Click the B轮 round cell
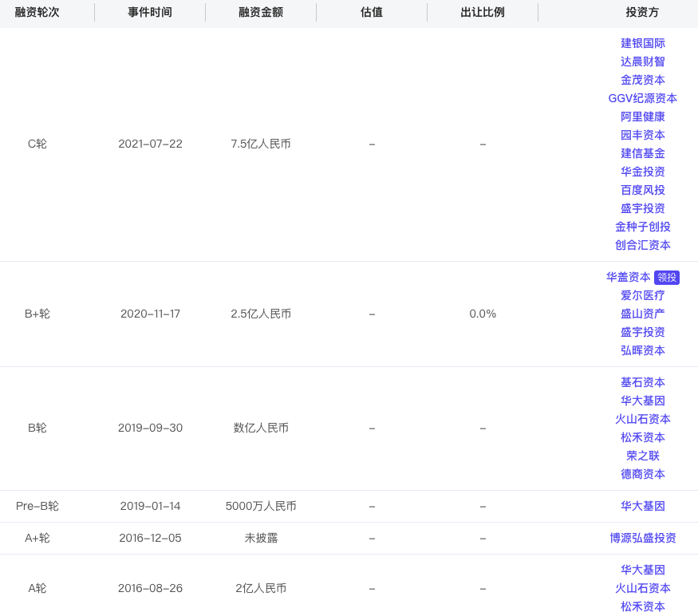The width and height of the screenshot is (698, 616). [x=37, y=428]
